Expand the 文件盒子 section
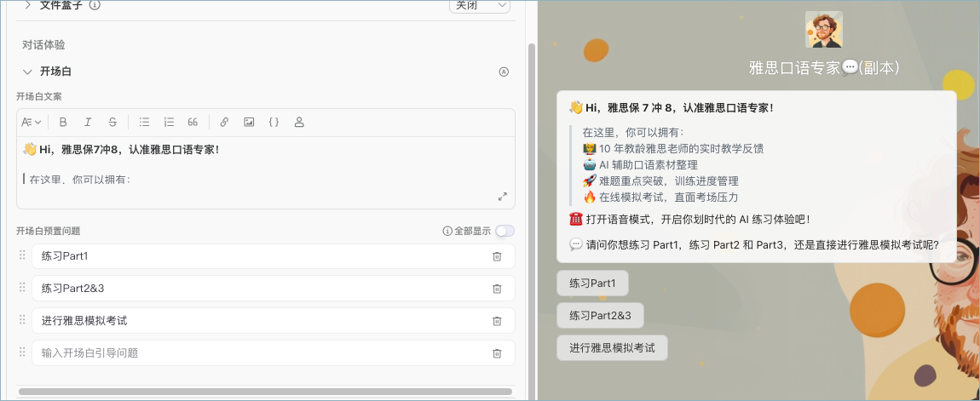The image size is (980, 401). 27,5
